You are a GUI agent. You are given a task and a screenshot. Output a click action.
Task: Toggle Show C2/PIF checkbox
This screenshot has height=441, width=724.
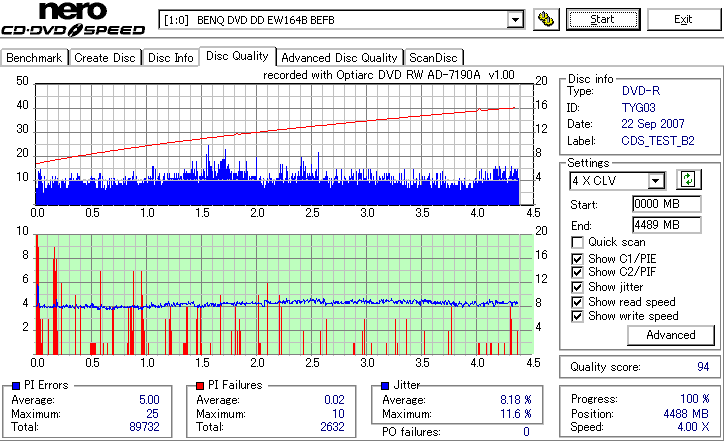pyautogui.click(x=577, y=272)
